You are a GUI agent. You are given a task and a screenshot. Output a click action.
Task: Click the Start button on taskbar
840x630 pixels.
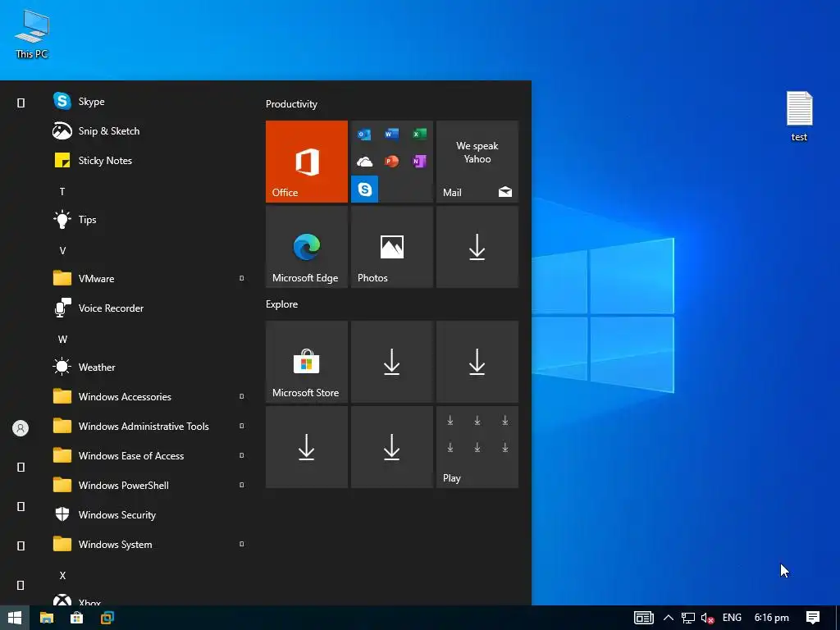tap(15, 618)
